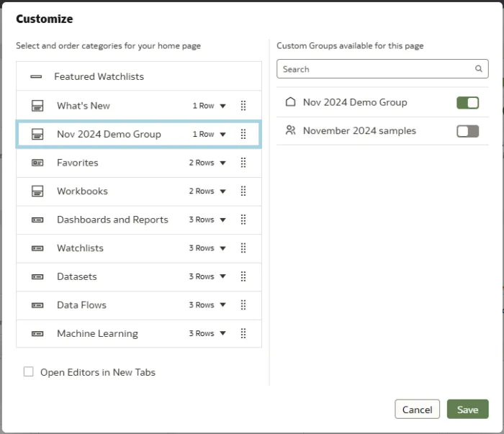
Task: Open the row count dropdown for Favorites
Action: coord(208,163)
